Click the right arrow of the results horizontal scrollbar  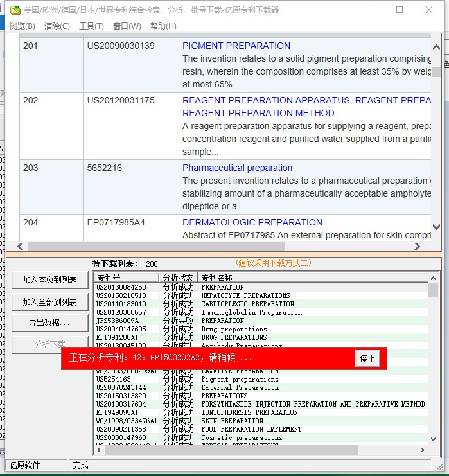tap(417, 246)
